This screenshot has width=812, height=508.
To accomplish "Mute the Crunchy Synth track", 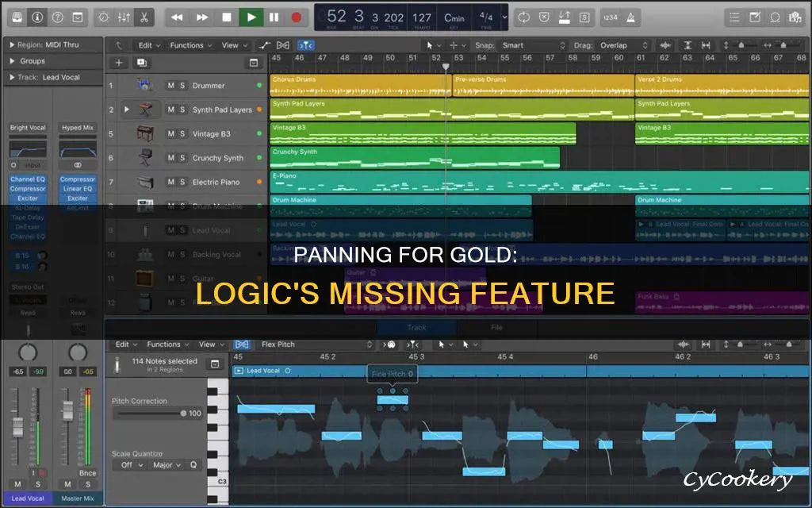I will coord(171,158).
